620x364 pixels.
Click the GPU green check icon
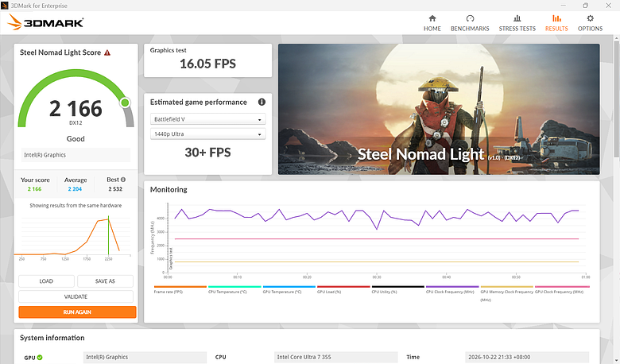40,358
